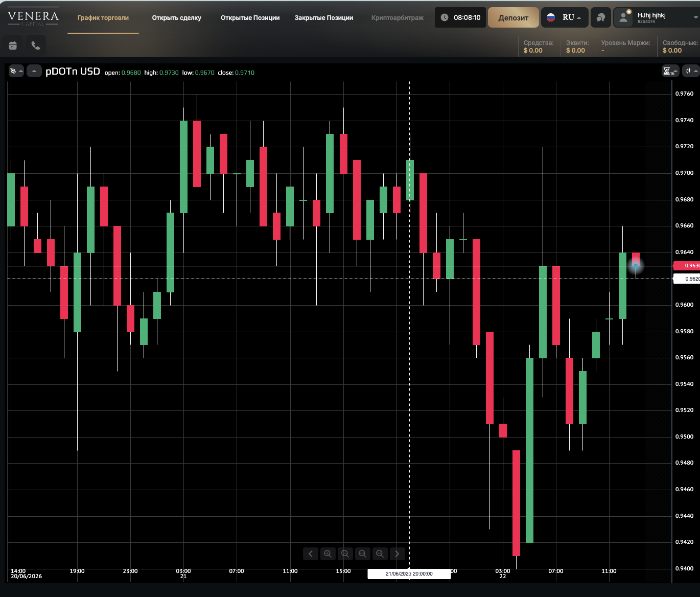Click the Russian flag icon

pyautogui.click(x=551, y=17)
